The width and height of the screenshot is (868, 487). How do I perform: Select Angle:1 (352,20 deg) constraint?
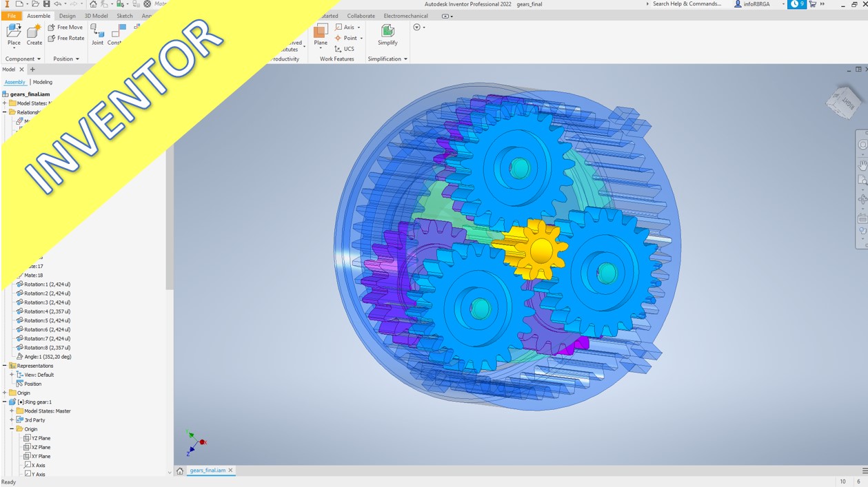[x=43, y=357]
